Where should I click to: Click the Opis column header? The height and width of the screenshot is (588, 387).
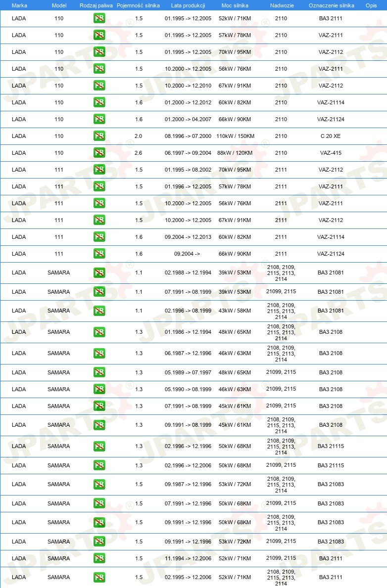pos(371,5)
